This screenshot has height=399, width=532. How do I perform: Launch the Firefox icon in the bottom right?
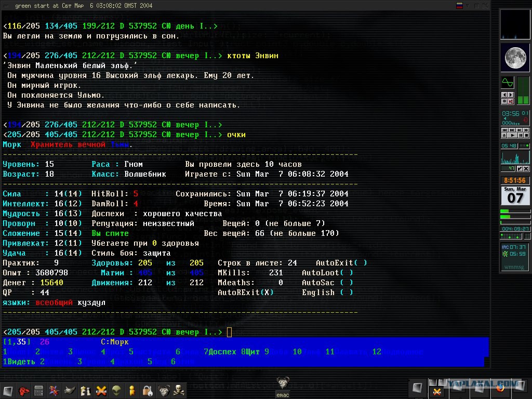coord(500,388)
